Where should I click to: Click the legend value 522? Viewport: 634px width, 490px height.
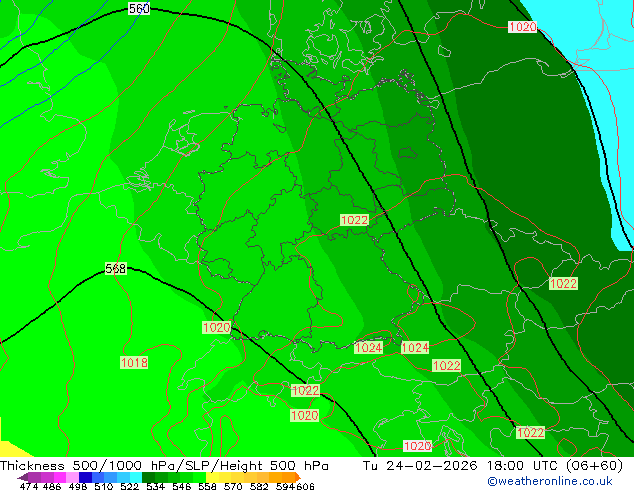pos(129,486)
